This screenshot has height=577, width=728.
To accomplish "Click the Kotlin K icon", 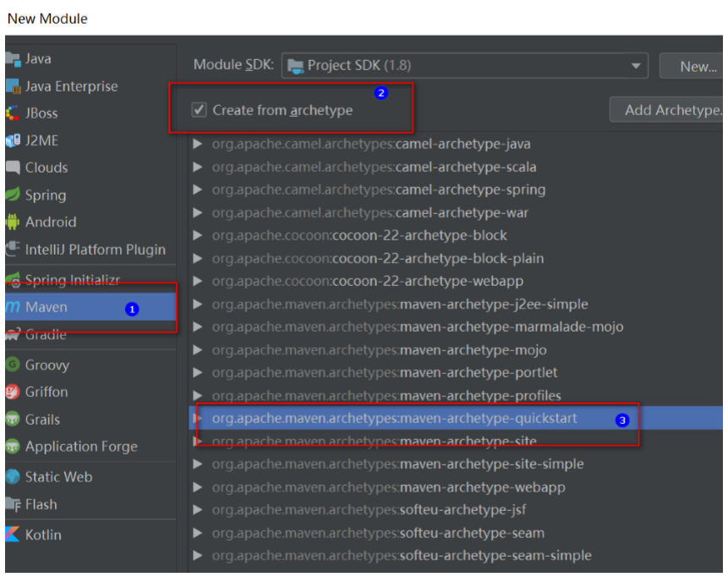I will point(13,534).
